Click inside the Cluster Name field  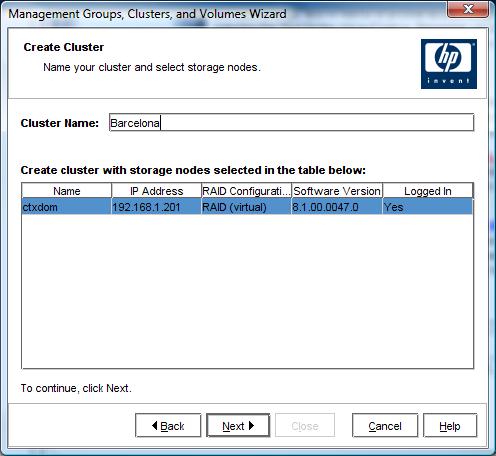tap(291, 123)
